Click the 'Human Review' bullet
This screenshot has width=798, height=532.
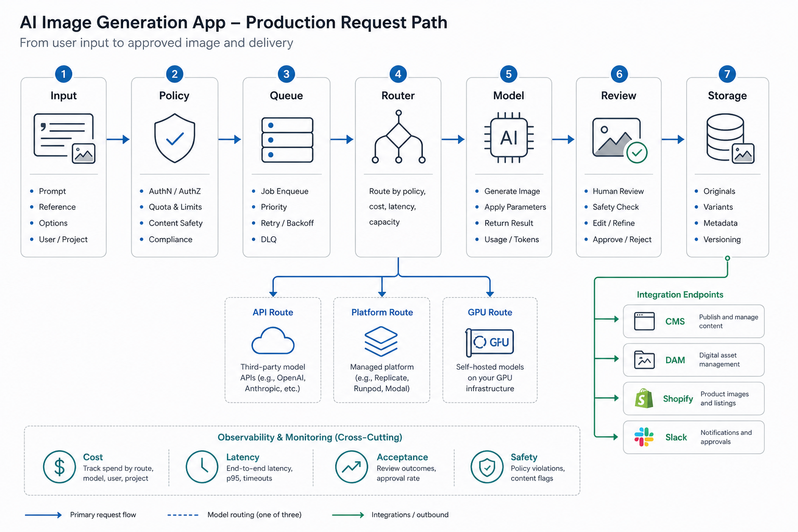618,191
